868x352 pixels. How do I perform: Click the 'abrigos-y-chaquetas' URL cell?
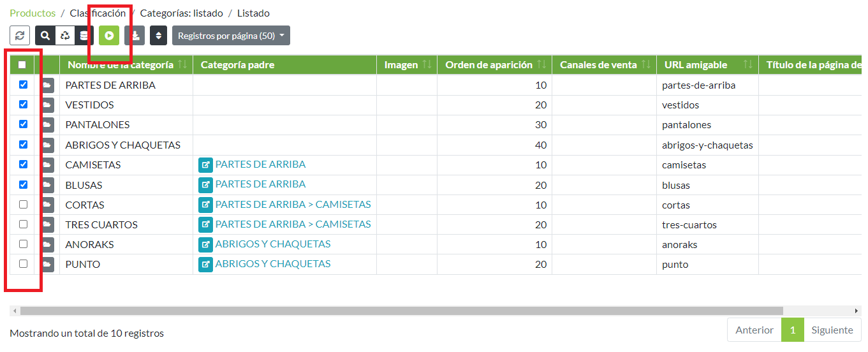[x=707, y=145]
